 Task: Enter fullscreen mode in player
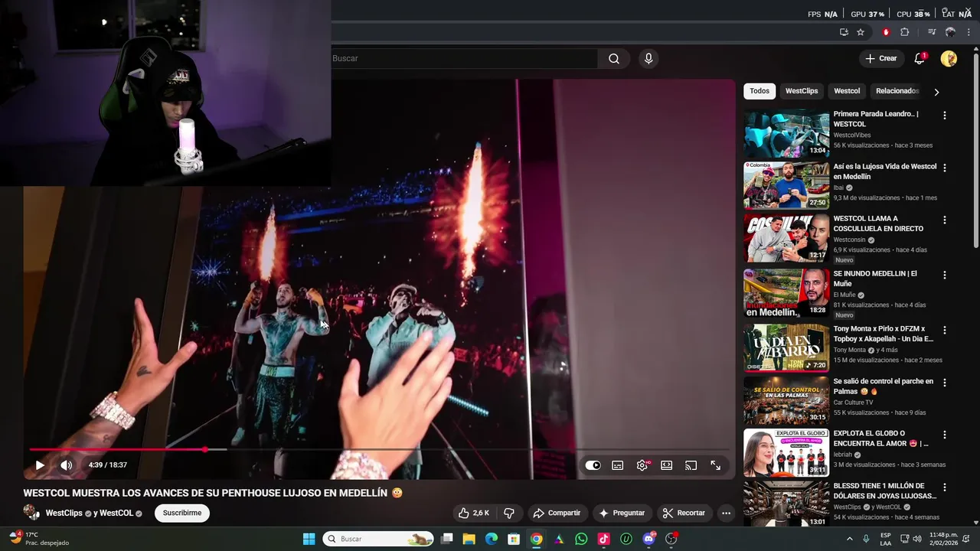[715, 465]
